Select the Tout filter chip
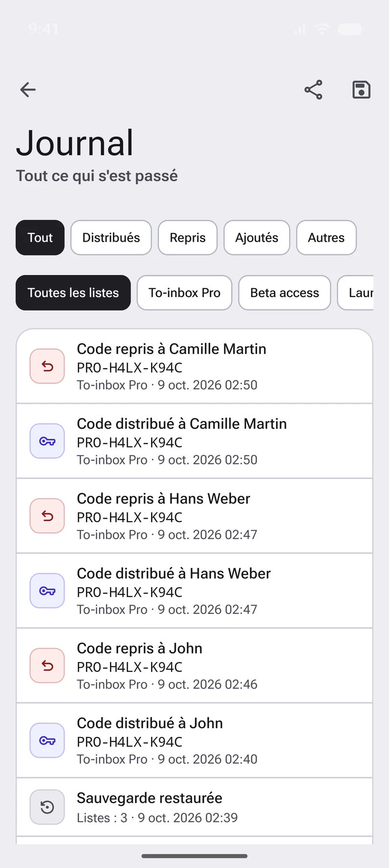 [40, 238]
